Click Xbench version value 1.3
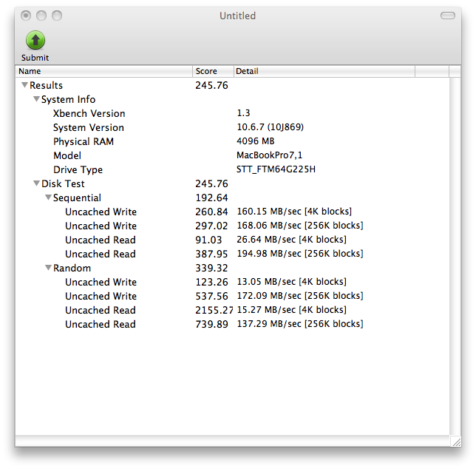Viewport: 476px width, 469px height. [243, 113]
